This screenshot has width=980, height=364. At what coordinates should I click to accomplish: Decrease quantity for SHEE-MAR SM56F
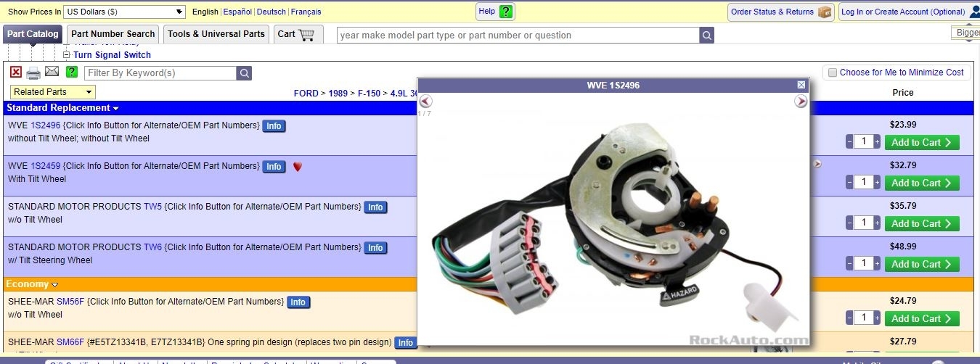[849, 318]
